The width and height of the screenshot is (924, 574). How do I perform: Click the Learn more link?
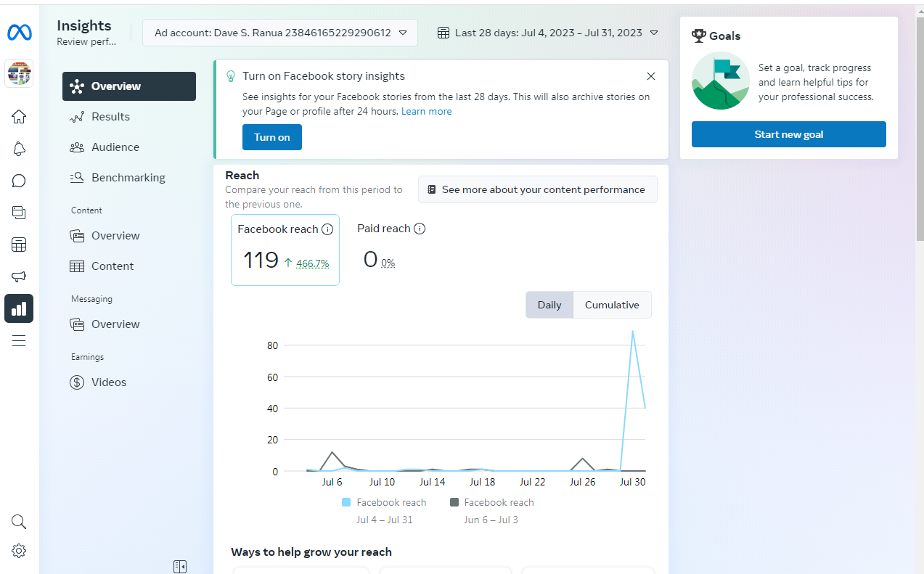(427, 111)
